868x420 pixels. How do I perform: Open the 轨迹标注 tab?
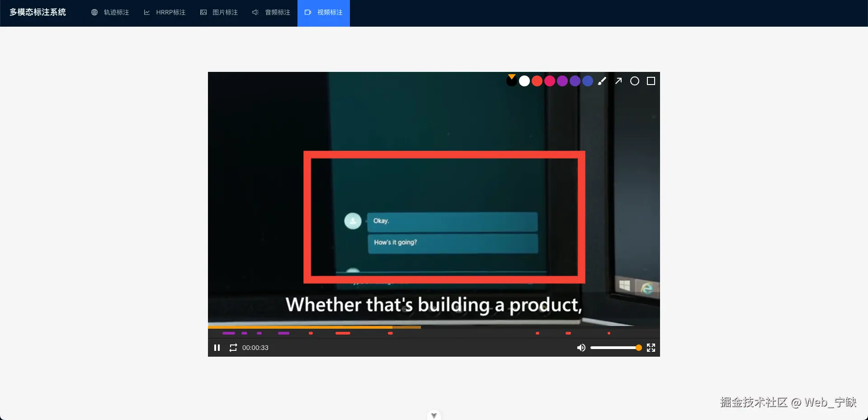[110, 13]
